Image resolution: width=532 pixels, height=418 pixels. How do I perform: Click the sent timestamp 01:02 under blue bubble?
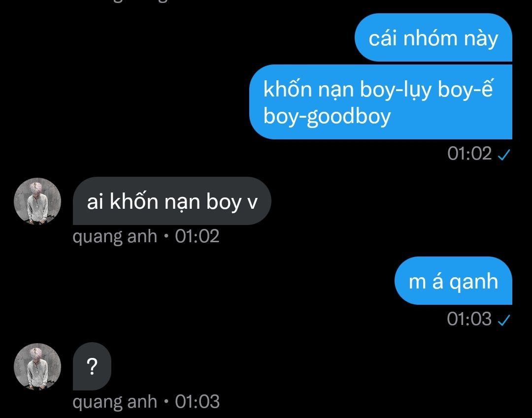click(469, 154)
